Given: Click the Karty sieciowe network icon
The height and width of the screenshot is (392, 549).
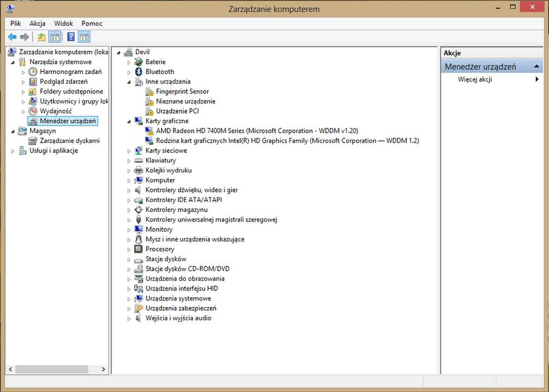Looking at the screenshot, I should [139, 151].
